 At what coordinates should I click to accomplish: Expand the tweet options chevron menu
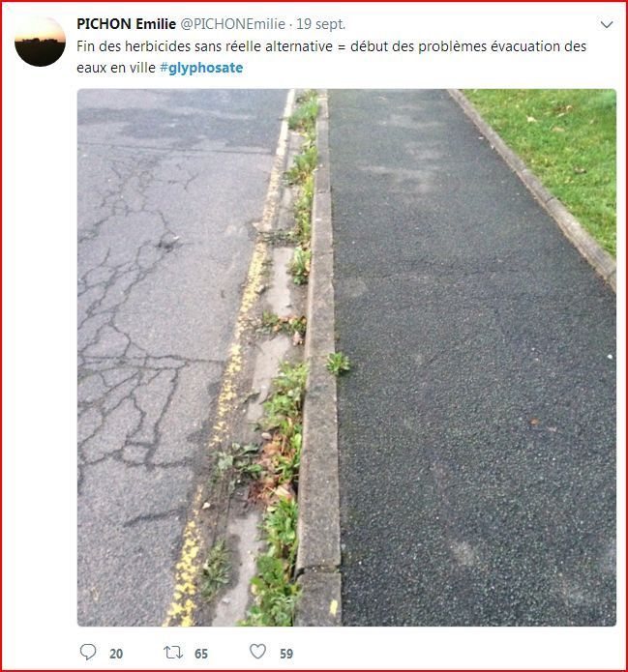[x=607, y=24]
